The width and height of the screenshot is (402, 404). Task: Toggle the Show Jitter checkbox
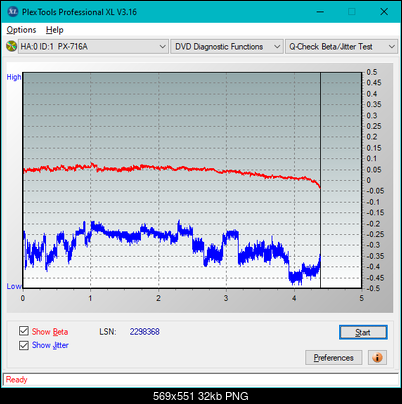pos(24,345)
